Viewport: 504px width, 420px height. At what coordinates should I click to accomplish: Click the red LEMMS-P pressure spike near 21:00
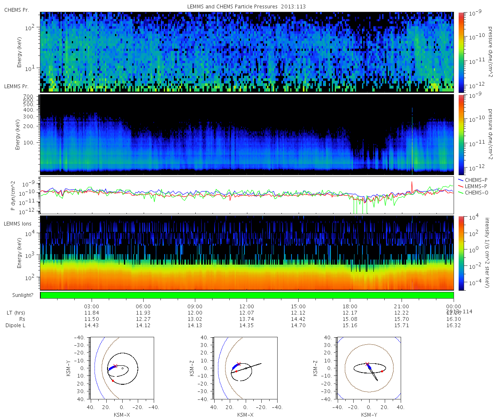tap(412, 186)
